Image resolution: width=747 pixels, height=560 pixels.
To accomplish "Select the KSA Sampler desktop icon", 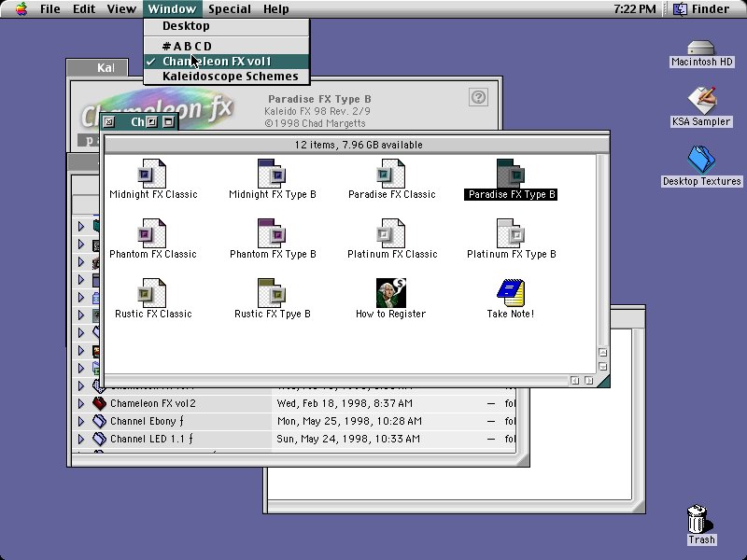I will tap(701, 101).
